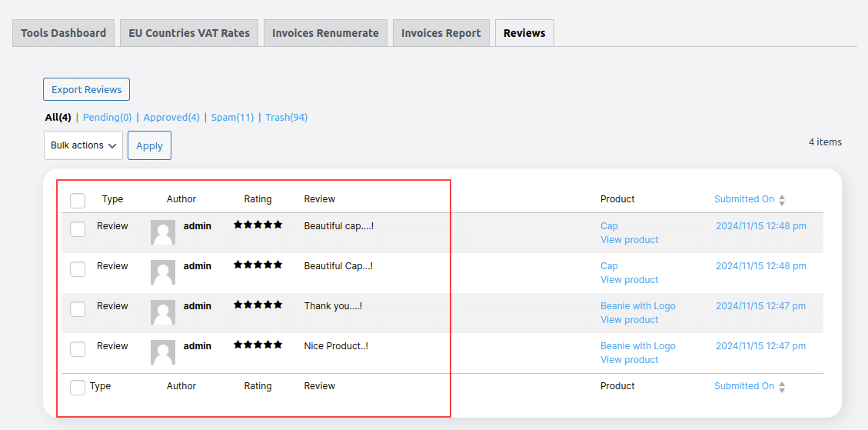Screen dimensions: 868x430
Task: Open Cap product link in 'Beautiful Cap...!' row
Action: (609, 265)
